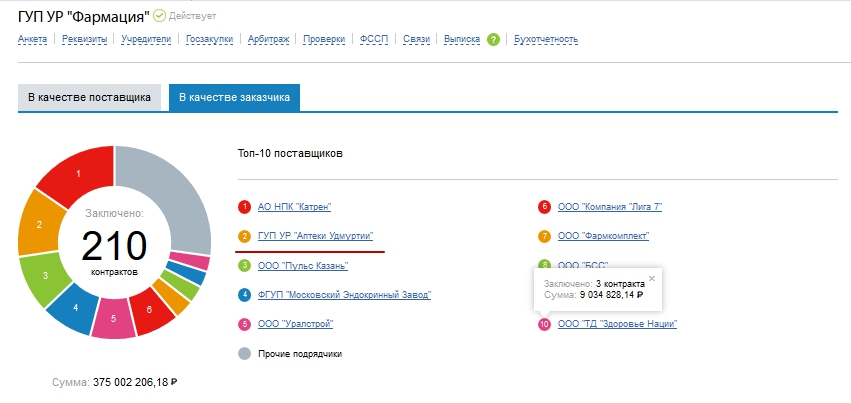Open Бухотчетность section
Screen dimensions: 851x403
(x=545, y=39)
